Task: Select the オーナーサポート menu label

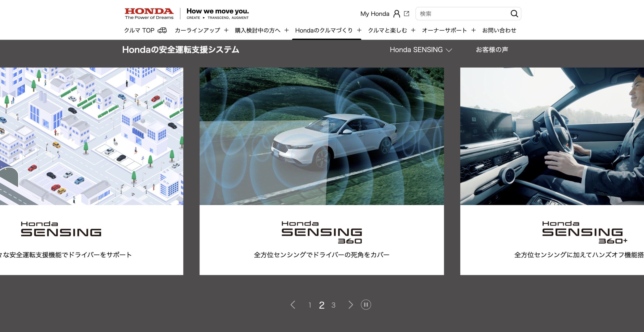Action: click(x=445, y=30)
